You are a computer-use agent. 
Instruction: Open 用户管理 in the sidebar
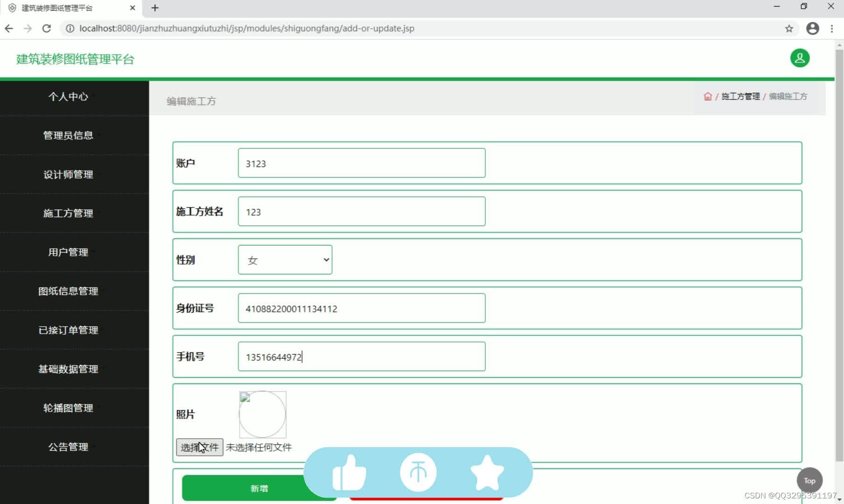click(68, 252)
